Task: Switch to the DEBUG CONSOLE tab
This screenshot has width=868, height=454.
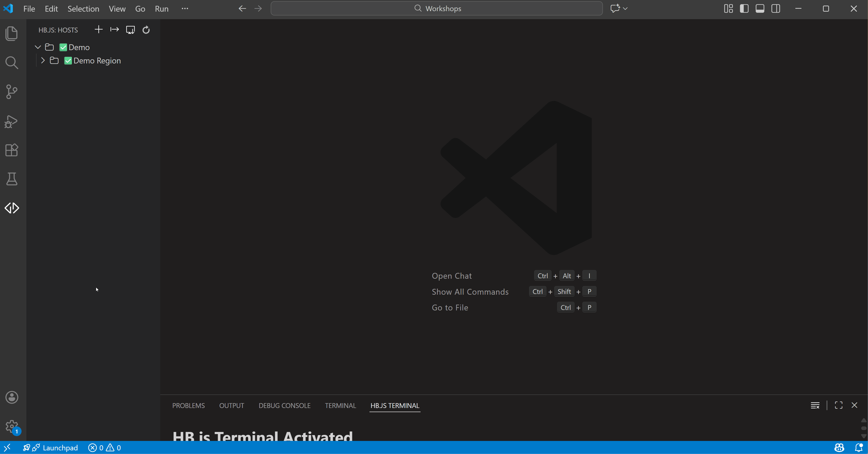Action: [x=284, y=406]
